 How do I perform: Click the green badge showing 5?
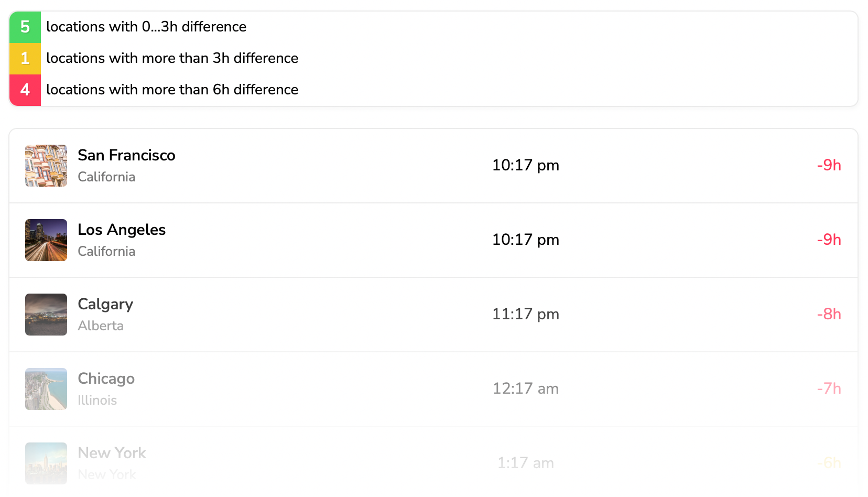click(x=25, y=27)
